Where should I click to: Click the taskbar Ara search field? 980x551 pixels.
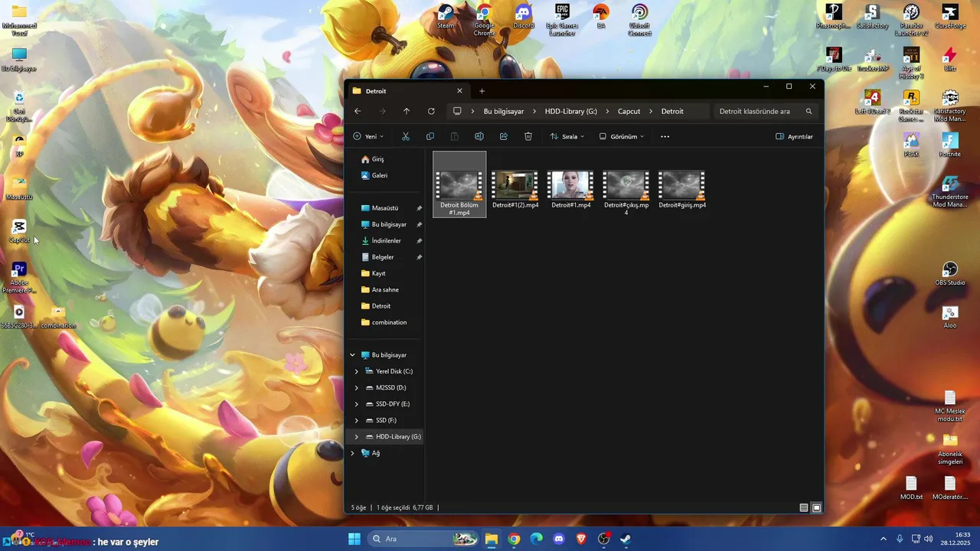(423, 539)
